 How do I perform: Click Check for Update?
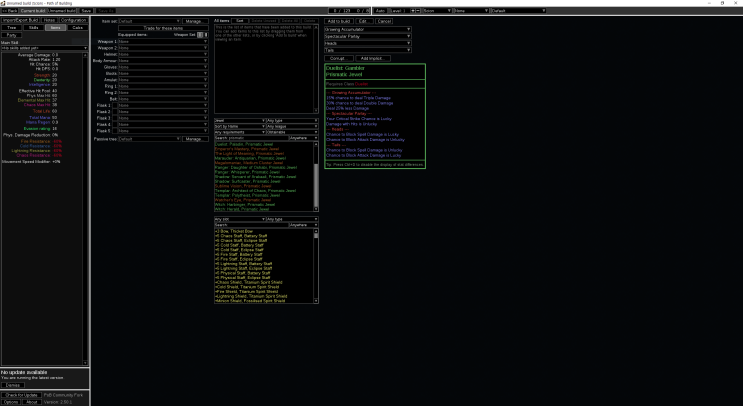[x=21, y=395]
